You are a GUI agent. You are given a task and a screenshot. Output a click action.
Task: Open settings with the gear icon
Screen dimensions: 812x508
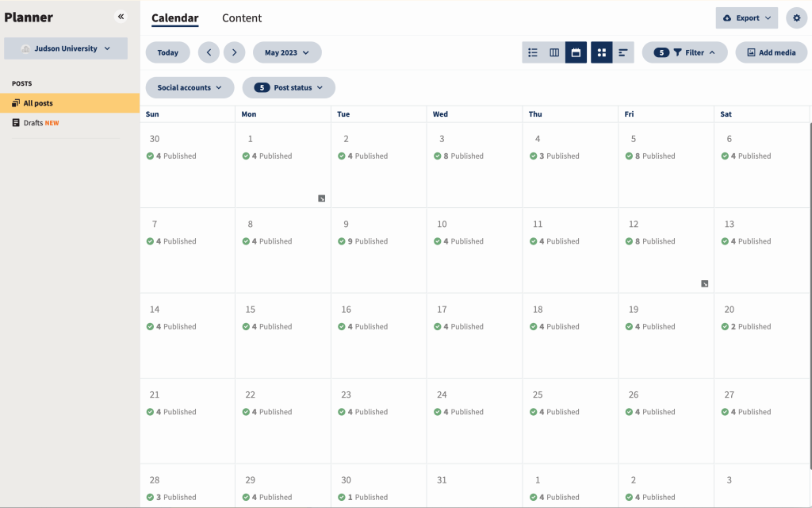(x=796, y=17)
